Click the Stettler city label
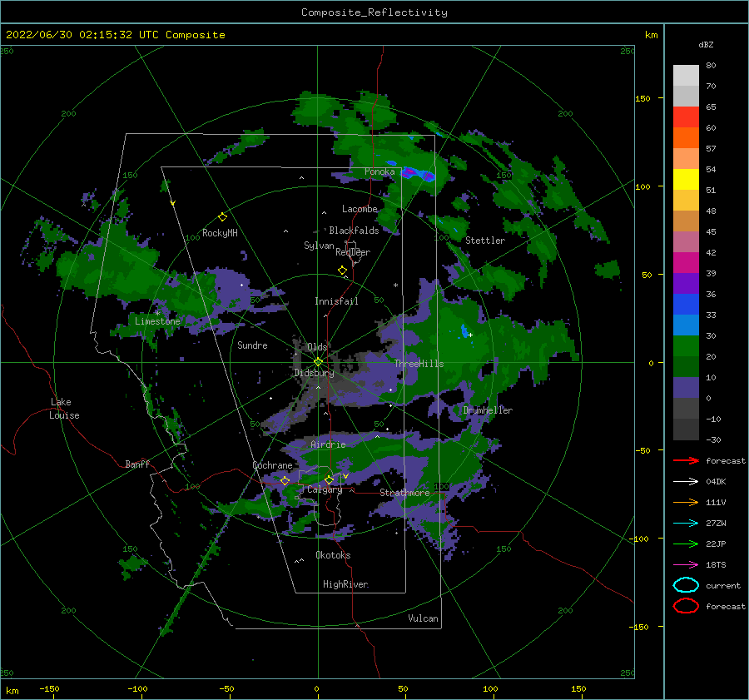The height and width of the screenshot is (700, 749). coord(485,241)
